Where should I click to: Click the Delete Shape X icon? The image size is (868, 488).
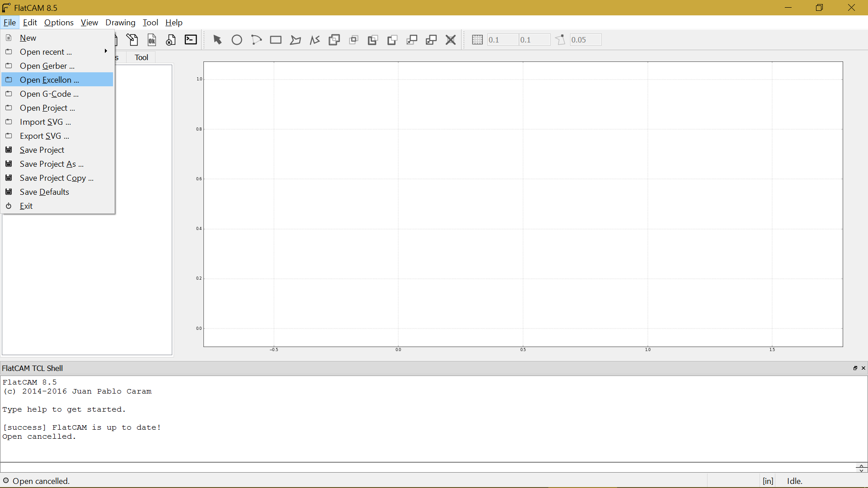coord(451,40)
